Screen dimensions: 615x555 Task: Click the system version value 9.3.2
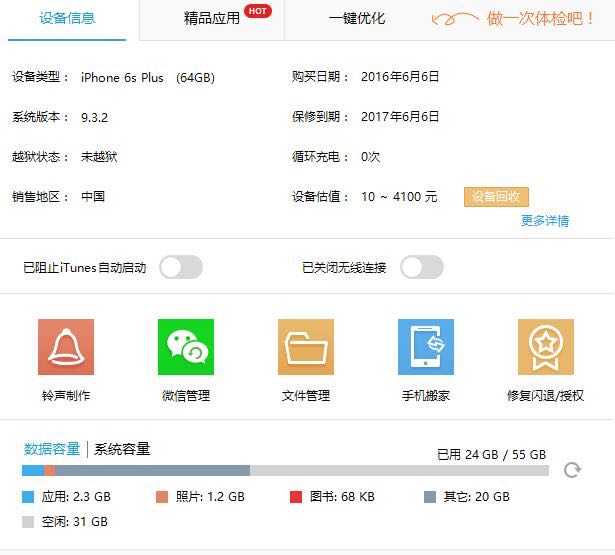click(94, 118)
